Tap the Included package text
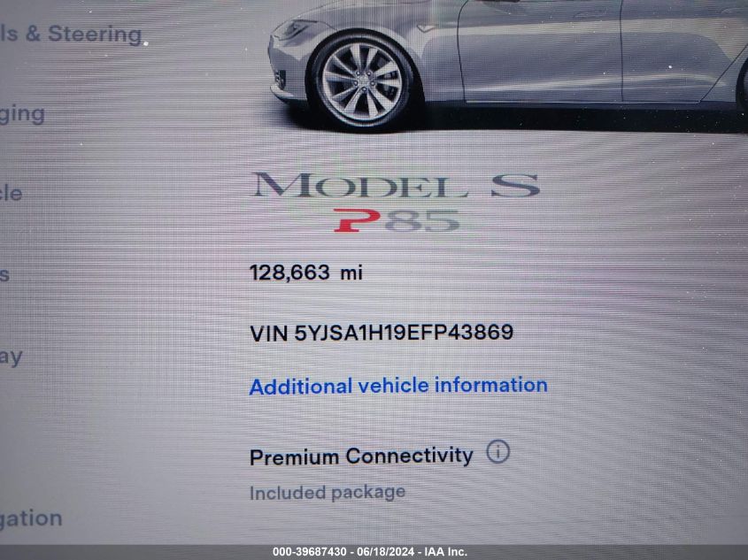 tap(328, 493)
